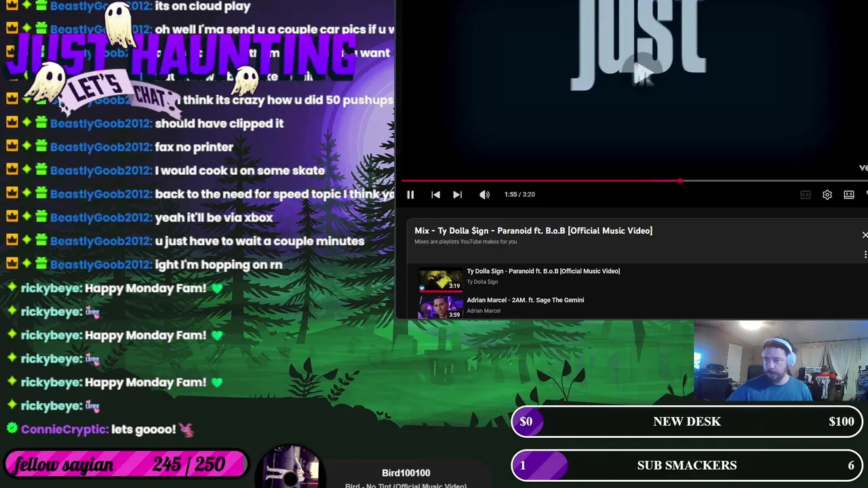The width and height of the screenshot is (868, 488).
Task: Click the lobster emote after 'lets goooo!'
Action: pyautogui.click(x=186, y=429)
